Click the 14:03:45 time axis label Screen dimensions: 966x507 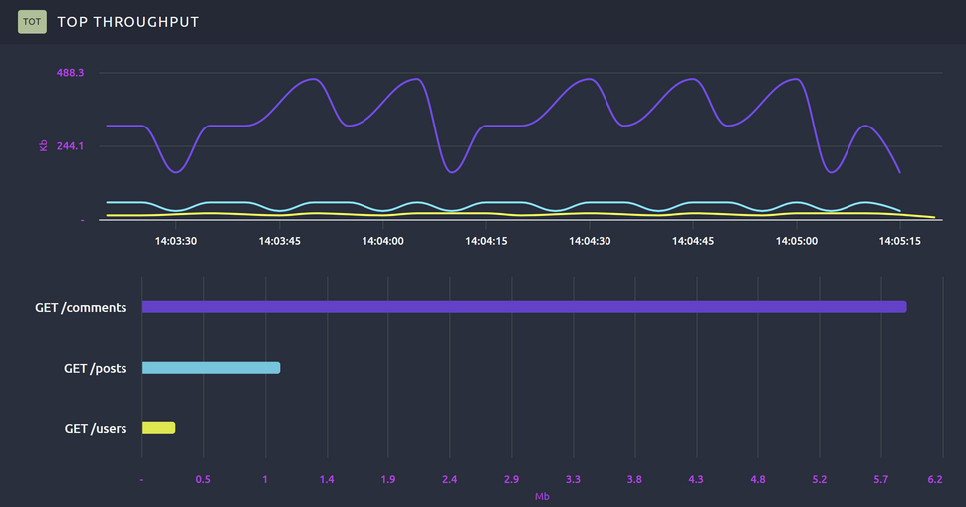(279, 241)
